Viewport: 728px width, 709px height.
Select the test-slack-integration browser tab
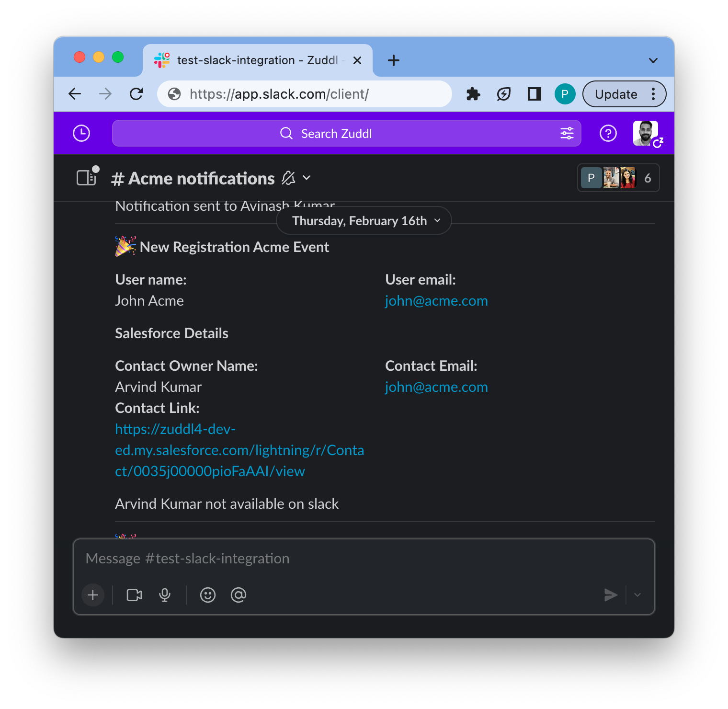pyautogui.click(x=258, y=60)
